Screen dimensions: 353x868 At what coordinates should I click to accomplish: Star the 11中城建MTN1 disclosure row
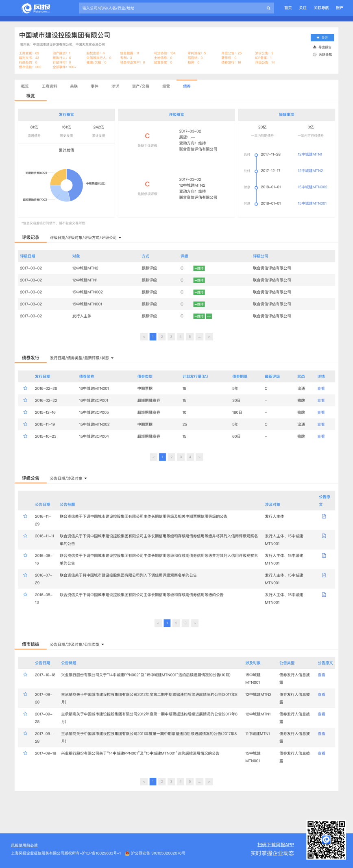25,733
